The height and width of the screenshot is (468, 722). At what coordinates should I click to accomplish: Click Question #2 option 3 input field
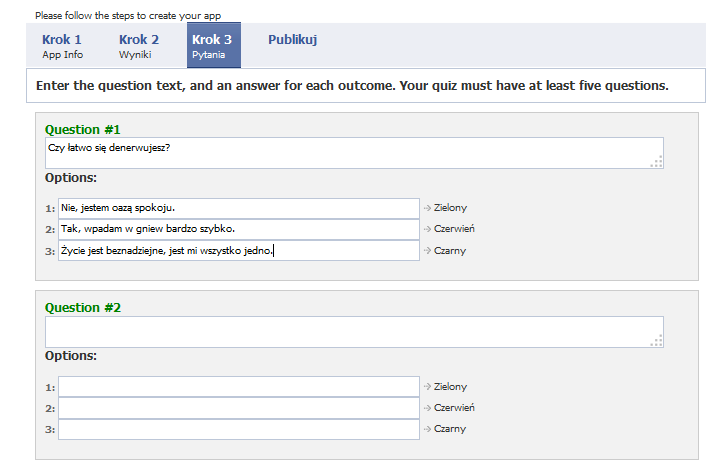pos(239,429)
